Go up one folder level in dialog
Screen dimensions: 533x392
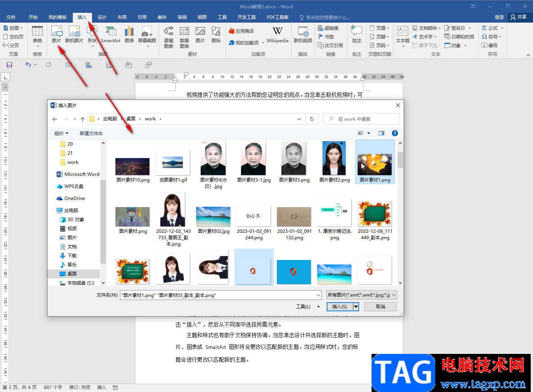click(x=83, y=119)
